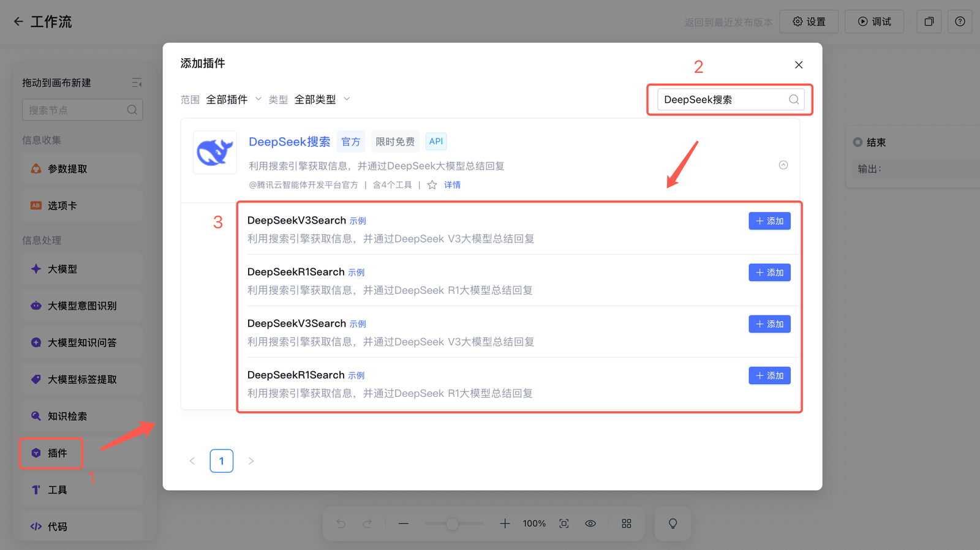Click the lightbulb tips icon
This screenshot has width=980, height=550.
(x=673, y=524)
